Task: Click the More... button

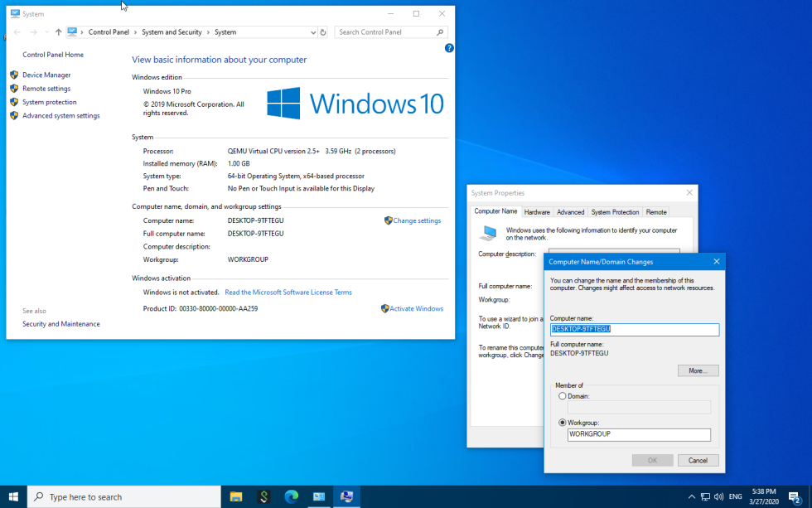Action: (x=698, y=370)
